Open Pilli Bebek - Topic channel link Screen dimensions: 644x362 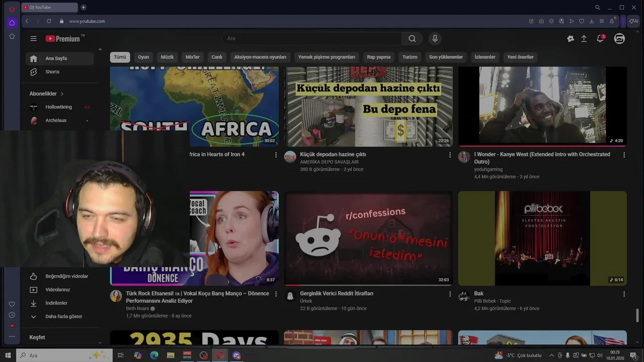492,301
